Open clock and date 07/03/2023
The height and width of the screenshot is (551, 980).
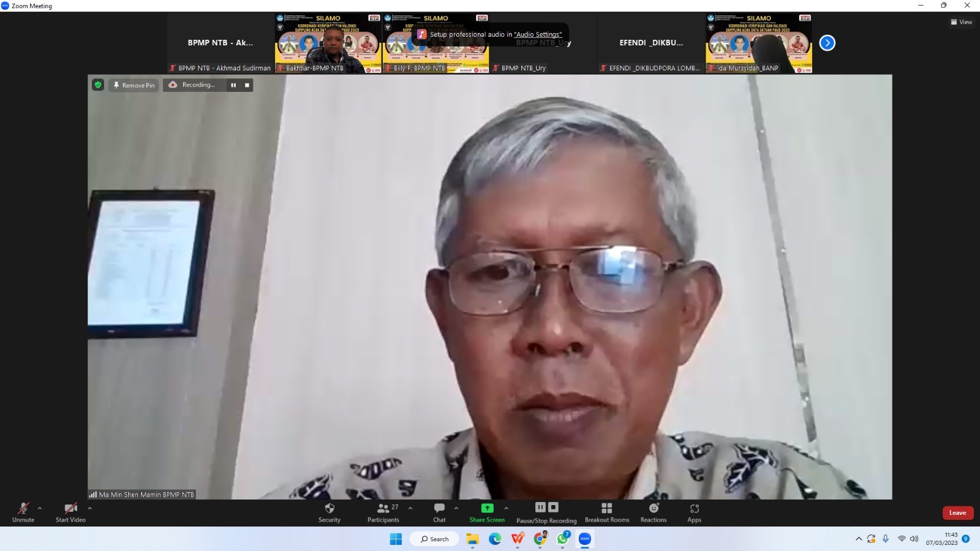tap(942, 539)
